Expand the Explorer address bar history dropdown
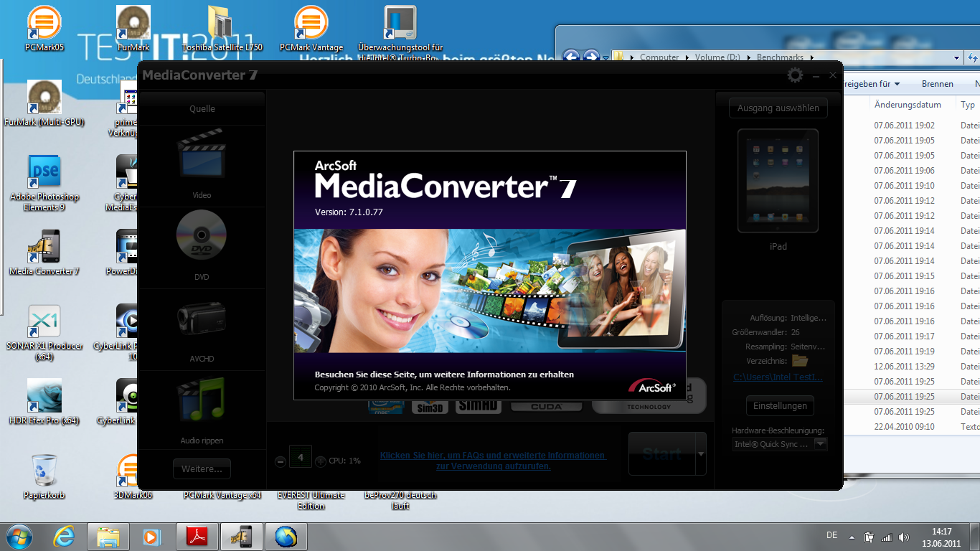 point(957,57)
